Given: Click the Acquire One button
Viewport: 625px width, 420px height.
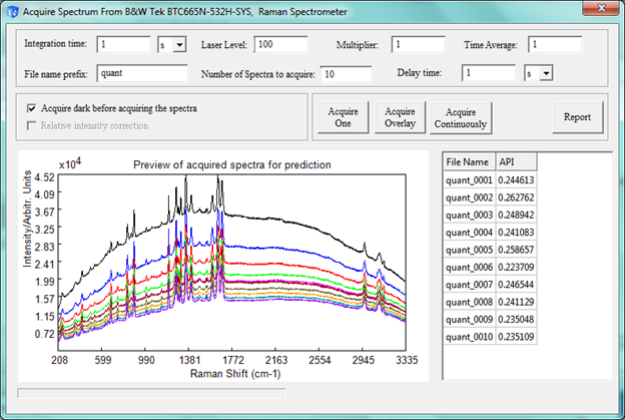Looking at the screenshot, I should 343,117.
